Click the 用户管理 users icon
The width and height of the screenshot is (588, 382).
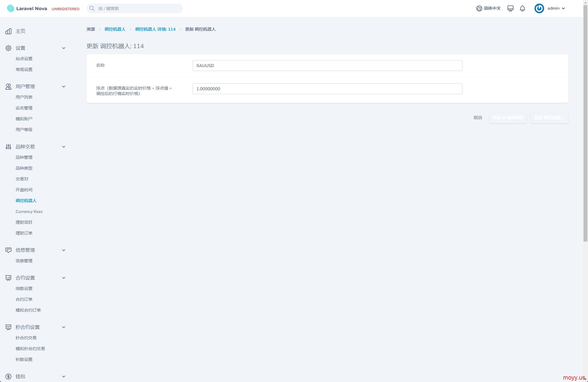coord(8,87)
